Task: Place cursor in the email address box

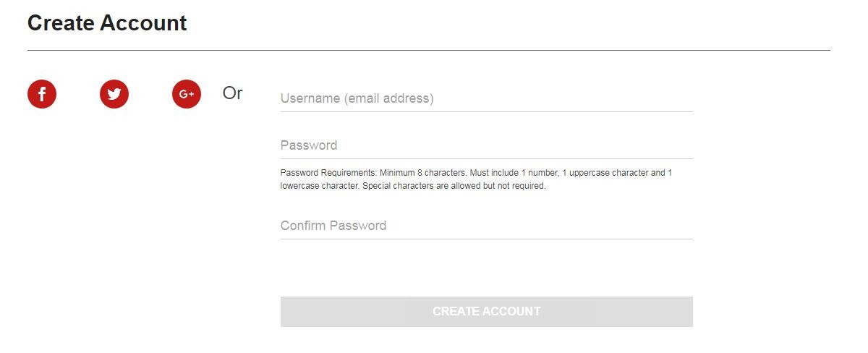Action: pos(486,98)
